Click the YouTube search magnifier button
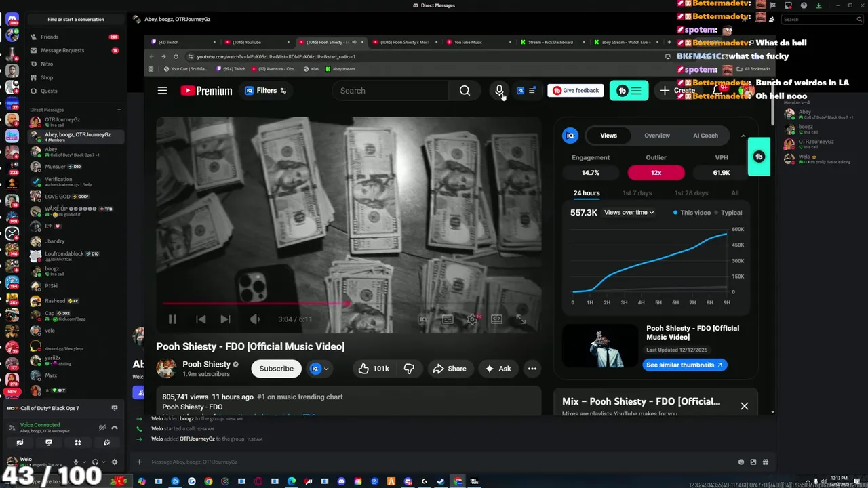The width and height of the screenshot is (868, 488). [465, 91]
